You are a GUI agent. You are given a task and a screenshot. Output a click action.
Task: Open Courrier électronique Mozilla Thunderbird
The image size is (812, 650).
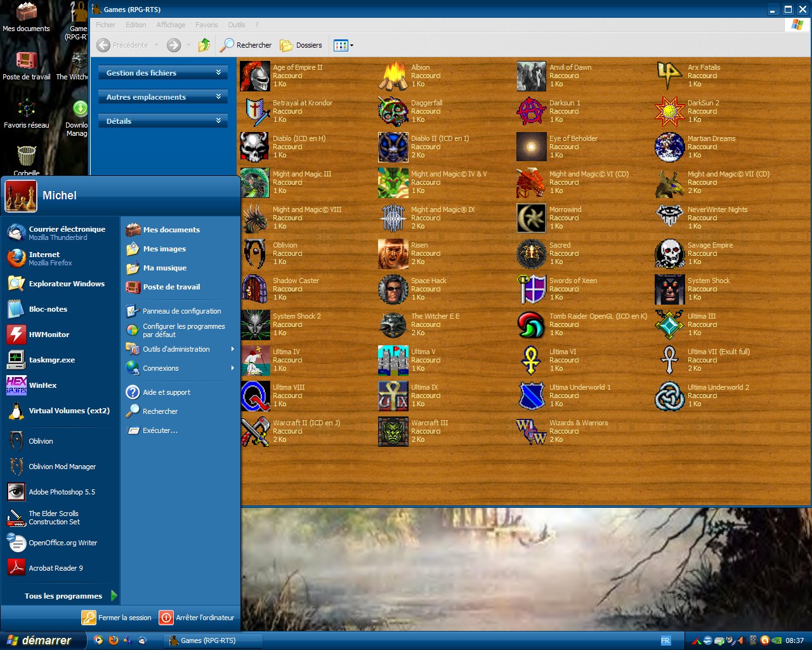pyautogui.click(x=60, y=233)
